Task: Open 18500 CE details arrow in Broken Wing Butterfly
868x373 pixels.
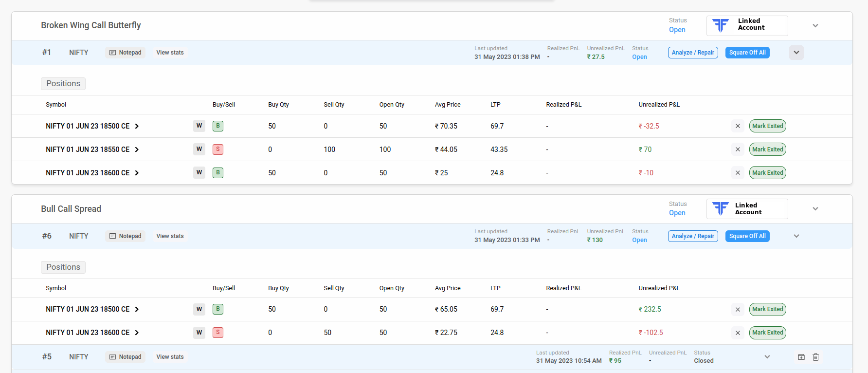Action: click(x=137, y=126)
